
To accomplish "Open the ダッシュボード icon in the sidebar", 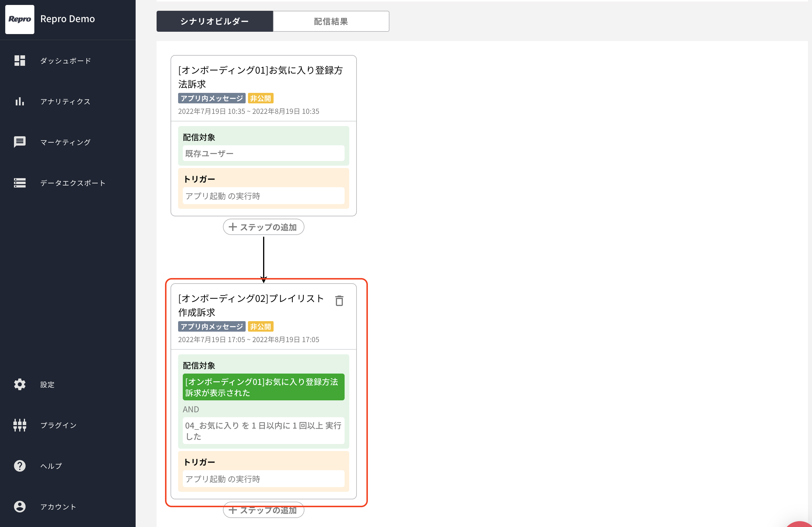I will (x=20, y=61).
